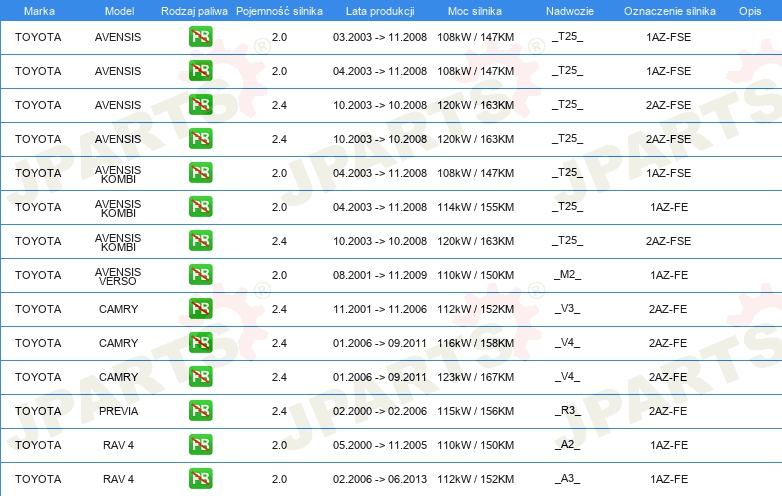Click the fuel icon for the Avensis Kombi 1AZ-FE row

tap(200, 207)
